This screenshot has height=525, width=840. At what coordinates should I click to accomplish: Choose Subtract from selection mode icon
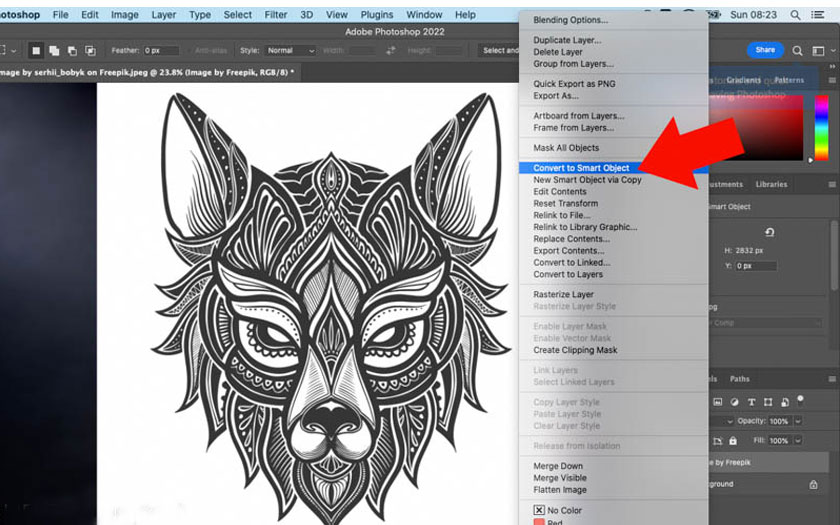click(72, 50)
